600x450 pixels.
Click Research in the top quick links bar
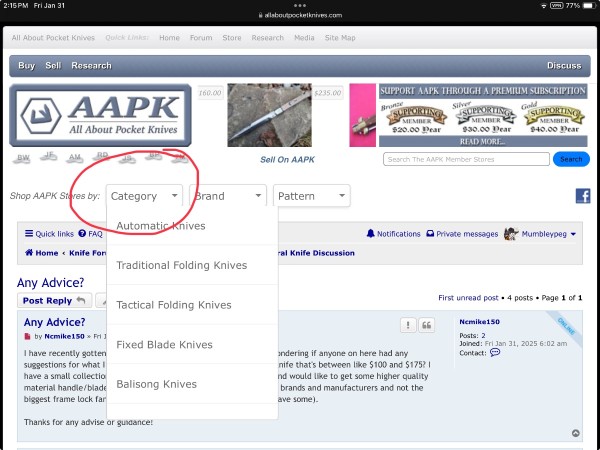tap(267, 38)
